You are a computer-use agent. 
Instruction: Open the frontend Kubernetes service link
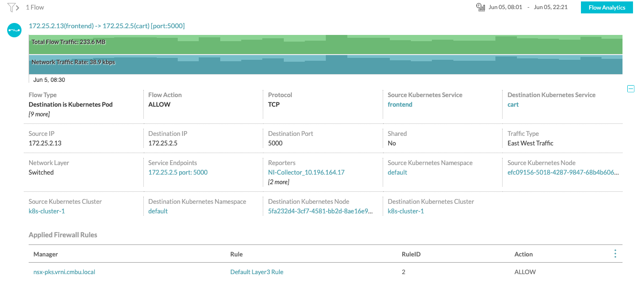tap(400, 104)
